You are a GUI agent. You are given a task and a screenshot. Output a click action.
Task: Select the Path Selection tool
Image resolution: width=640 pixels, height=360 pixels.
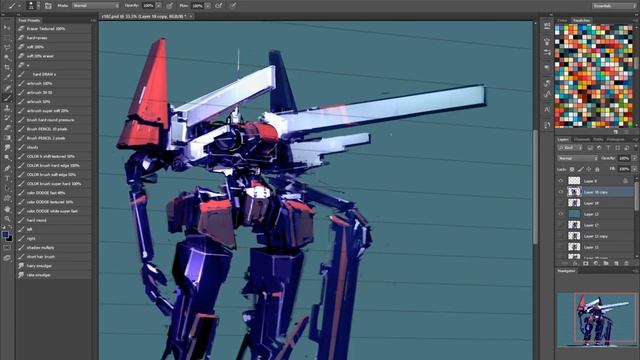click(x=7, y=188)
